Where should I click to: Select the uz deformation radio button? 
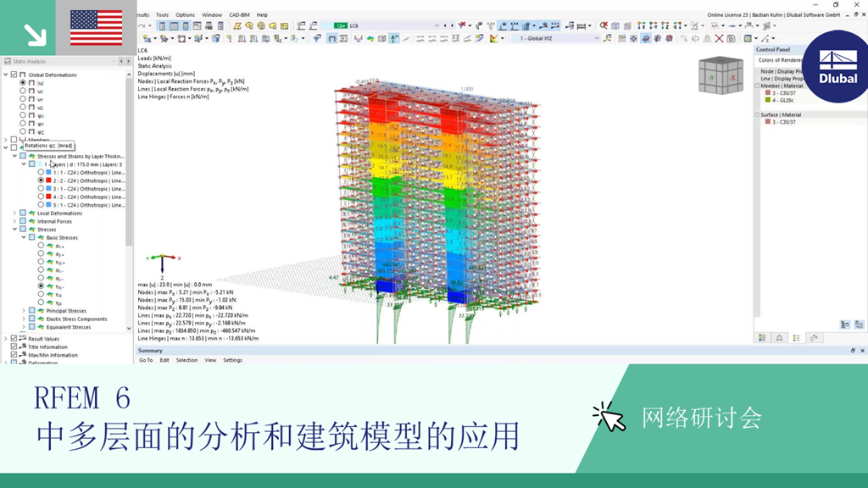23,107
